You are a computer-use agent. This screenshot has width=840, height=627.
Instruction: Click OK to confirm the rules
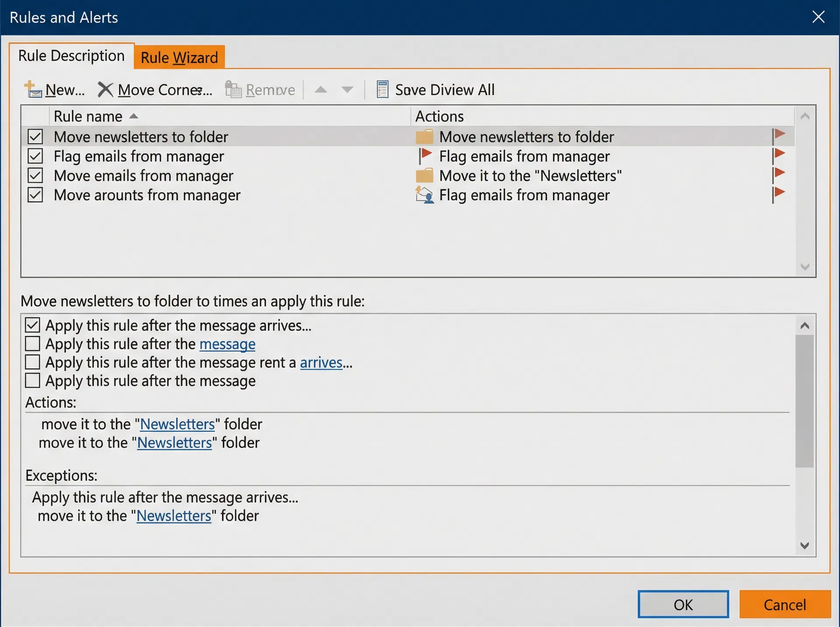683,604
